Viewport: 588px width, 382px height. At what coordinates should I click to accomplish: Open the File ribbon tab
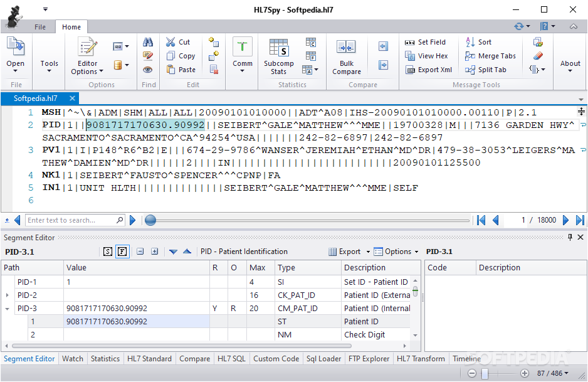pos(40,27)
